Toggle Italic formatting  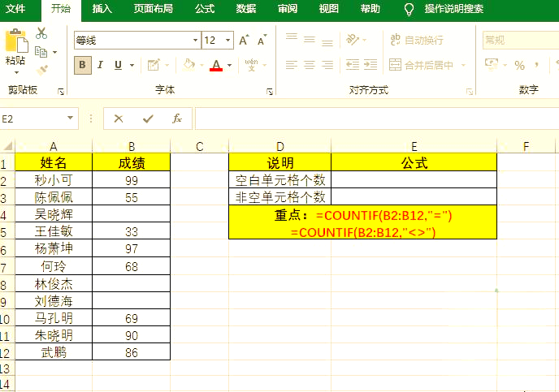point(100,65)
